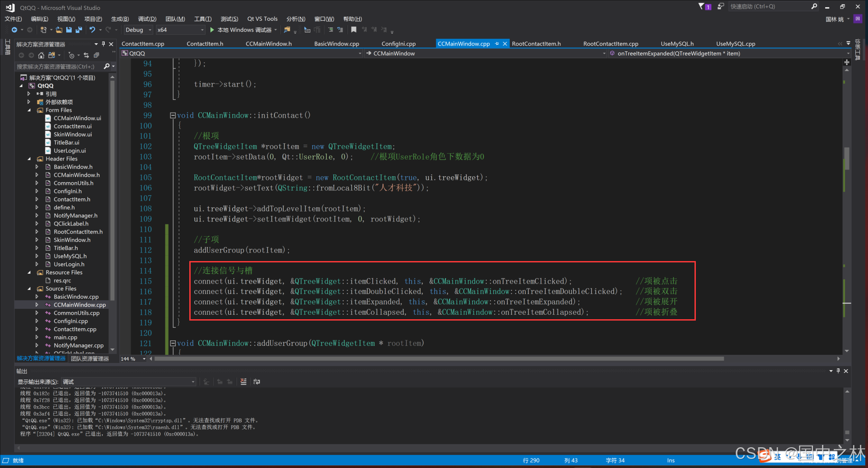868x468 pixels.
Task: Close the CCMainWindow.cpp tab
Action: (505, 44)
